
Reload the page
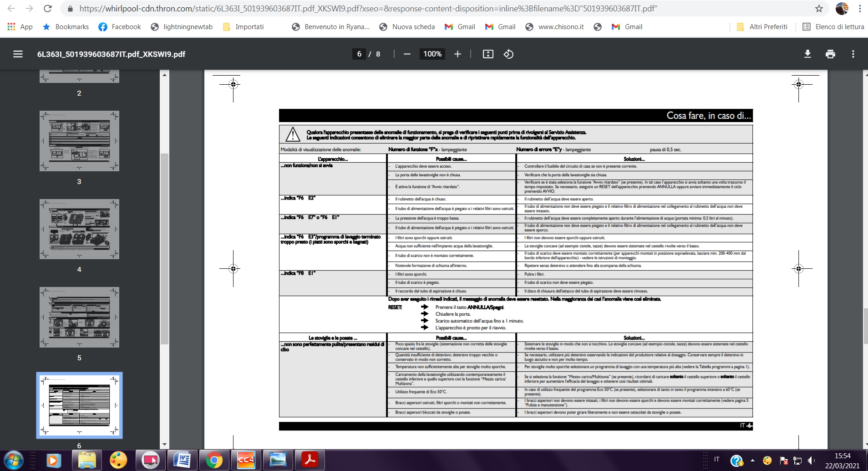47,9
